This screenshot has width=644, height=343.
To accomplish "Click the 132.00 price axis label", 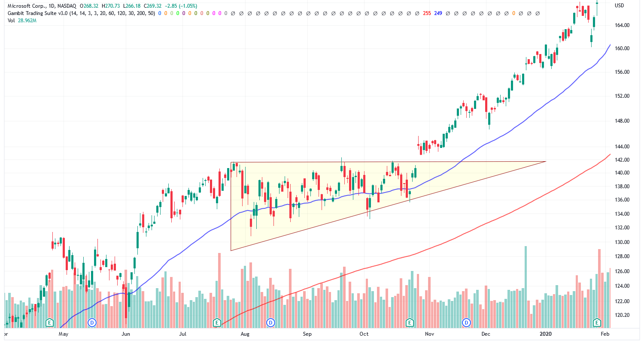I will pos(622,228).
